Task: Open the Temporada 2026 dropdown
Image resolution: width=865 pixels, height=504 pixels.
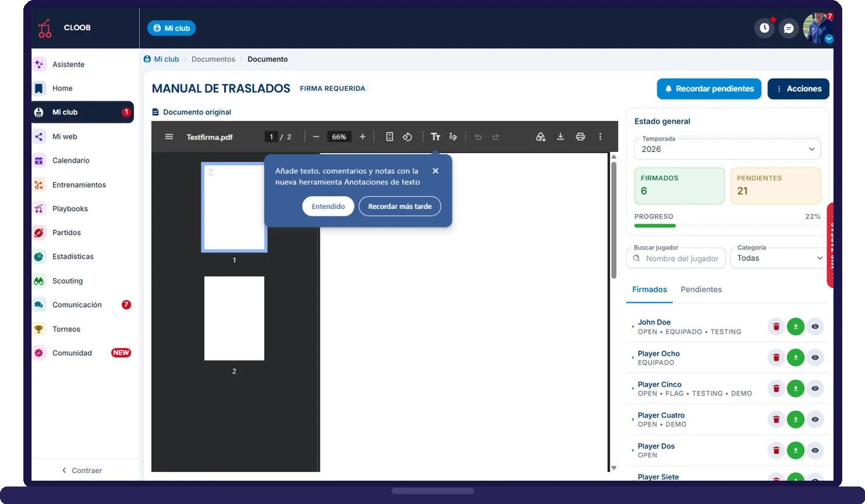Action: pos(727,149)
